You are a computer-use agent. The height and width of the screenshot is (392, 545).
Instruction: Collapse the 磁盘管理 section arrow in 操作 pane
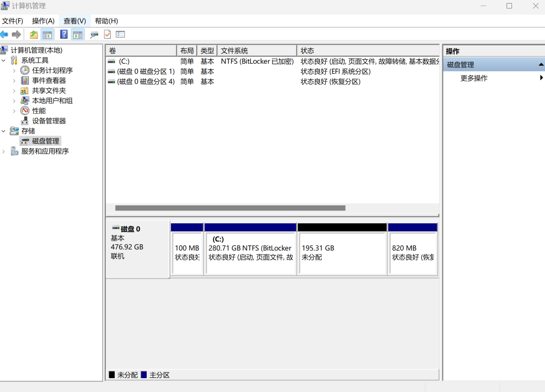(541, 64)
